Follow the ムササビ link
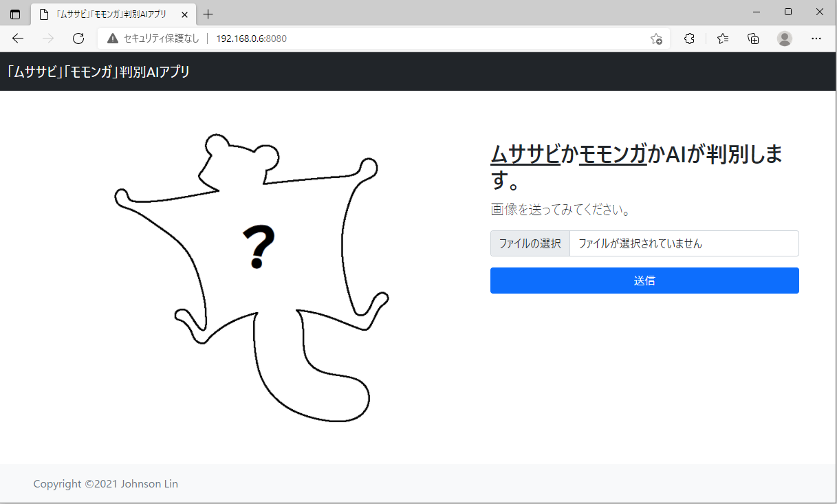The width and height of the screenshot is (837, 504). click(x=525, y=155)
